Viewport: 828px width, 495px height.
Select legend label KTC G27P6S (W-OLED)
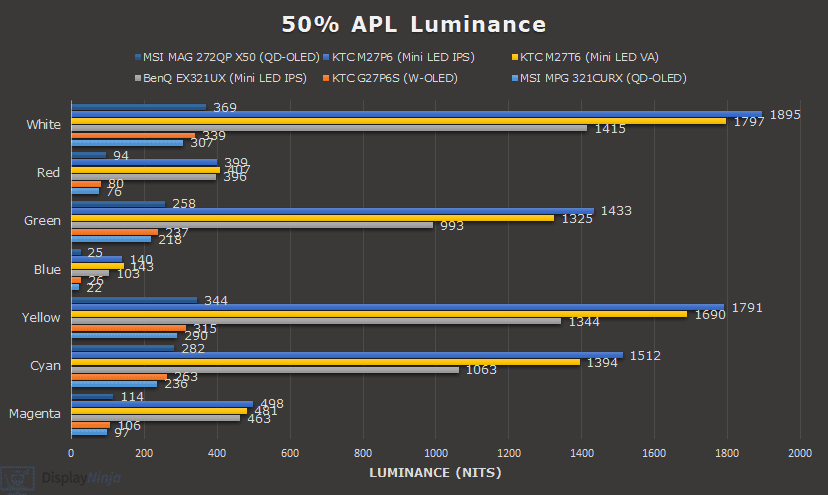click(395, 78)
